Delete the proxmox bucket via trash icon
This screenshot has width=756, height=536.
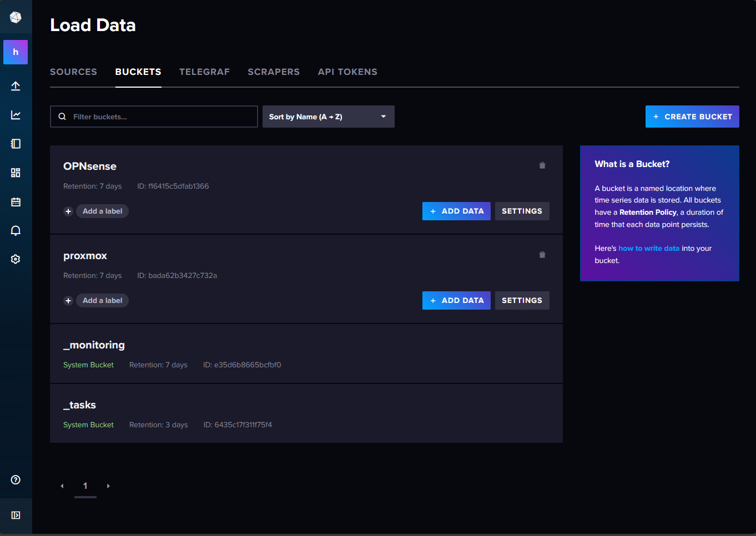542,255
